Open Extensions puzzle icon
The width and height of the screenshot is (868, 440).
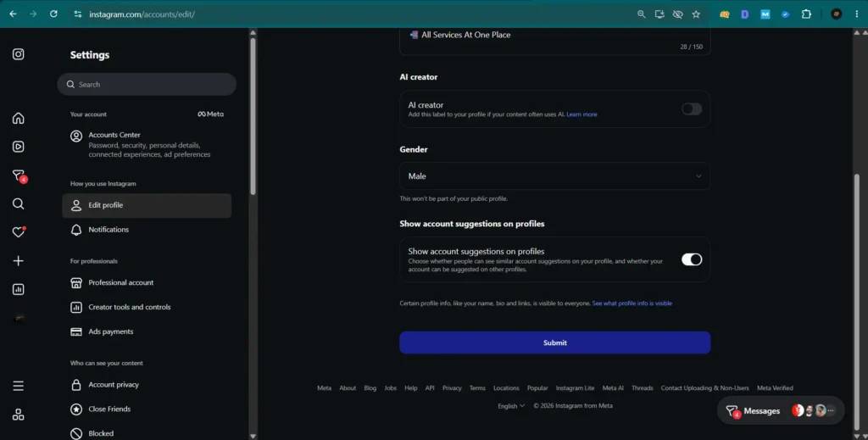pos(806,14)
